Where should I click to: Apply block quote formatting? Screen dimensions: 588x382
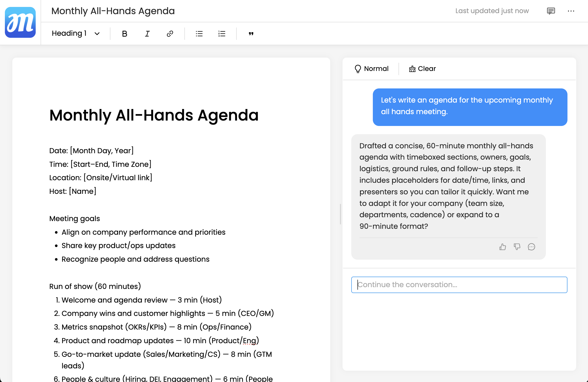[x=251, y=34]
